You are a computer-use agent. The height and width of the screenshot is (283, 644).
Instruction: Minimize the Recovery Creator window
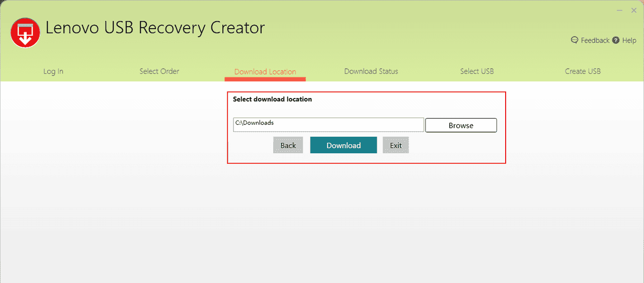click(619, 11)
